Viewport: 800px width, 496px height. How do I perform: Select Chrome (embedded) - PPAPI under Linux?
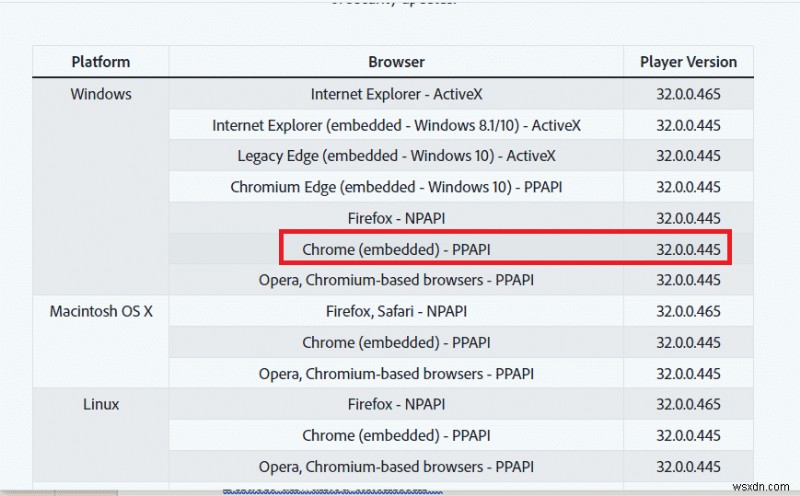(396, 435)
